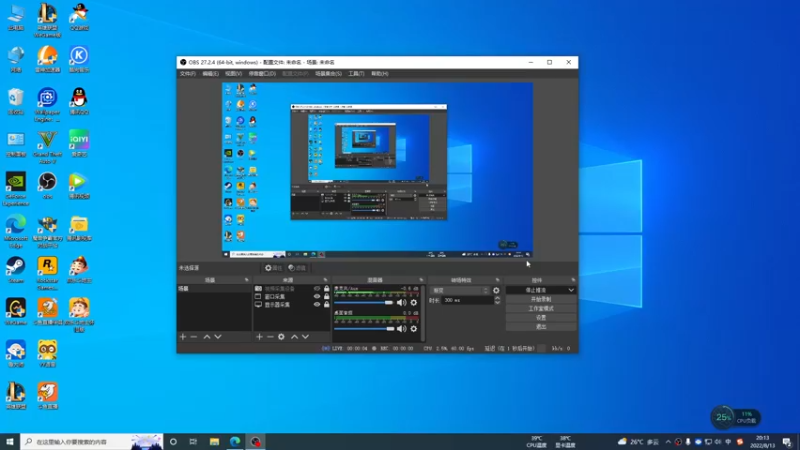Decrease transition duration with down arrow

click(x=497, y=303)
